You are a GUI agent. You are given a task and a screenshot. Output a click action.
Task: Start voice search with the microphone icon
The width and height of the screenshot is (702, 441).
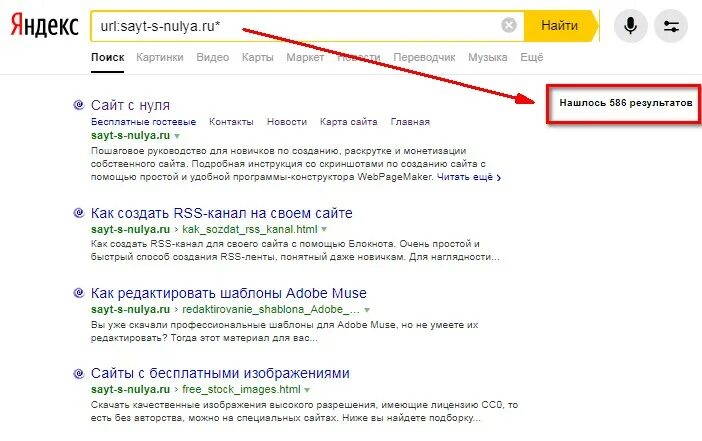click(630, 26)
